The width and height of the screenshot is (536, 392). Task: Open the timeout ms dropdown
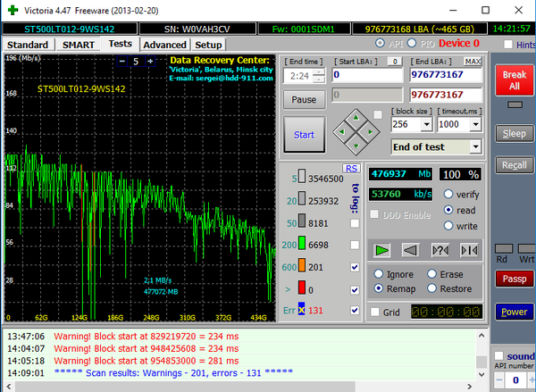tap(476, 124)
